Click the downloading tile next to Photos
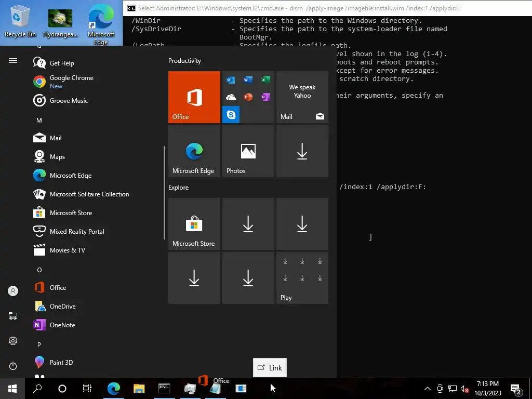 302,151
